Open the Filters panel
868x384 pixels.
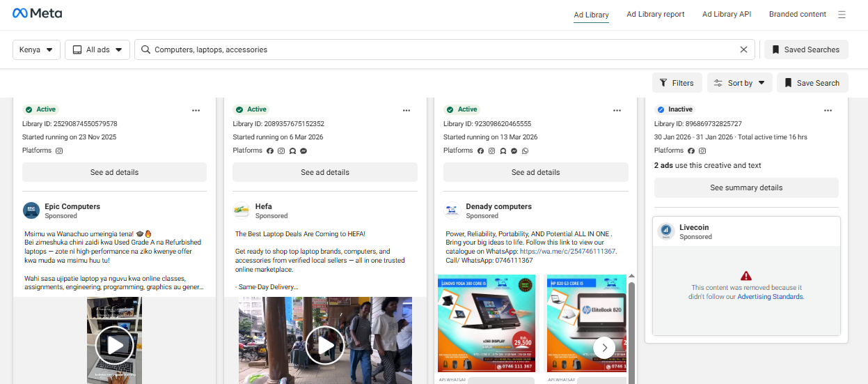point(677,83)
